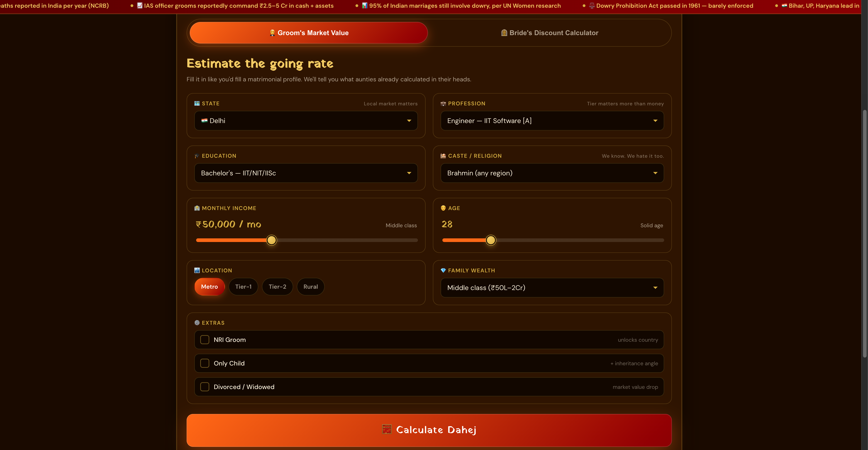This screenshot has width=868, height=450.
Task: Click the State map icon
Action: point(197,103)
